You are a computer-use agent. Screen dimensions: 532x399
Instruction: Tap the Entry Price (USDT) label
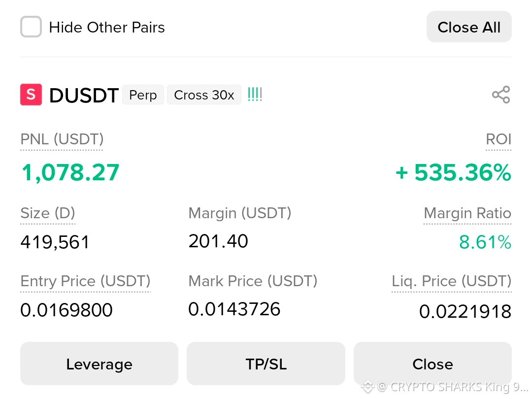[86, 281]
